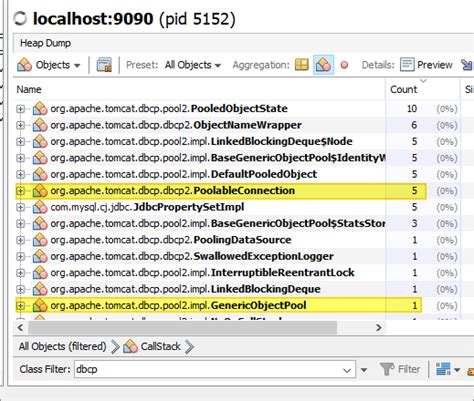Screen dimensions: 474x401
Task: Select the packages aggregation icon
Action: point(302,65)
